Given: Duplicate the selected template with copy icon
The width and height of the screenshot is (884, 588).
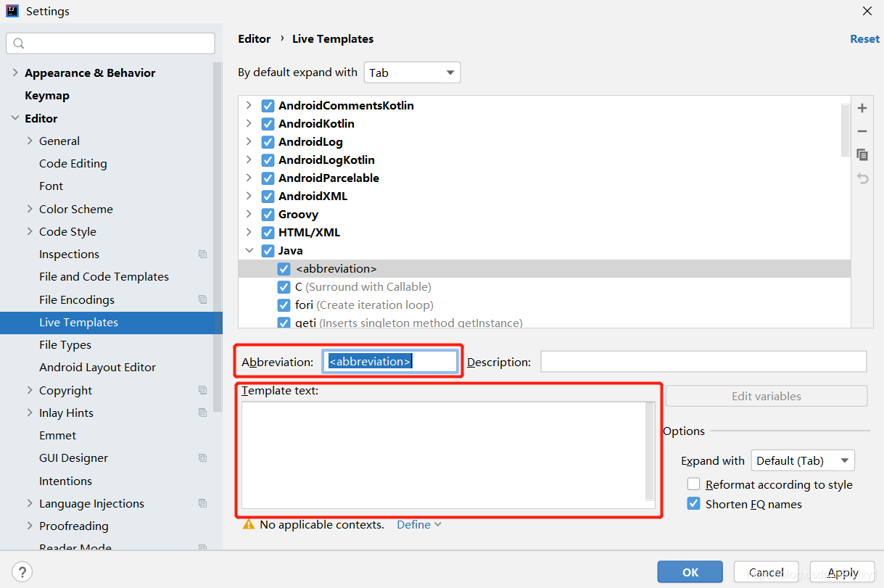Looking at the screenshot, I should coord(862,154).
